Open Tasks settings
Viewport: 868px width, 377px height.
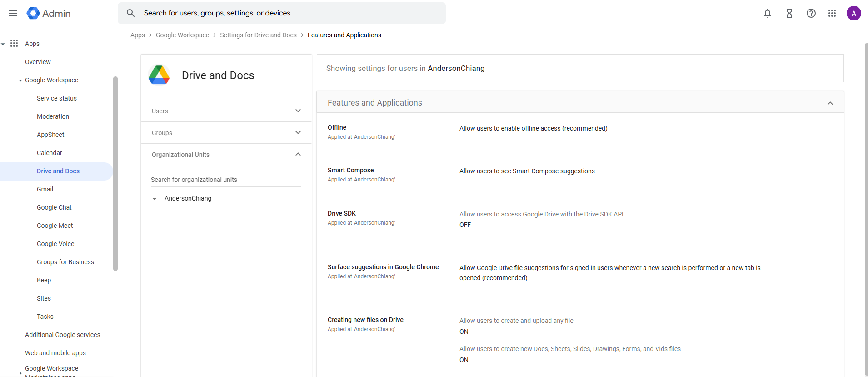(x=45, y=317)
